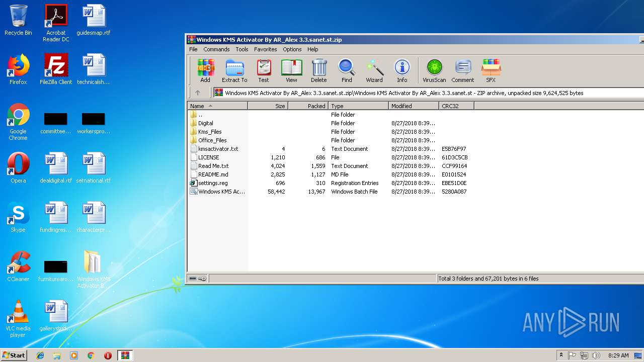Image resolution: width=644 pixels, height=362 pixels.
Task: Select CCleaner desktop shortcut
Action: pyautogui.click(x=18, y=266)
